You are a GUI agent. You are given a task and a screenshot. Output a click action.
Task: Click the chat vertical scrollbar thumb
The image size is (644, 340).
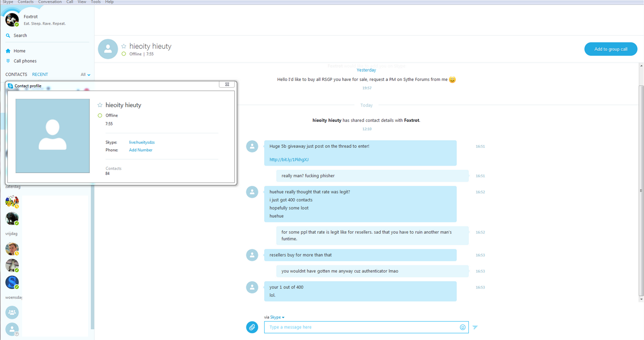pyautogui.click(x=641, y=191)
